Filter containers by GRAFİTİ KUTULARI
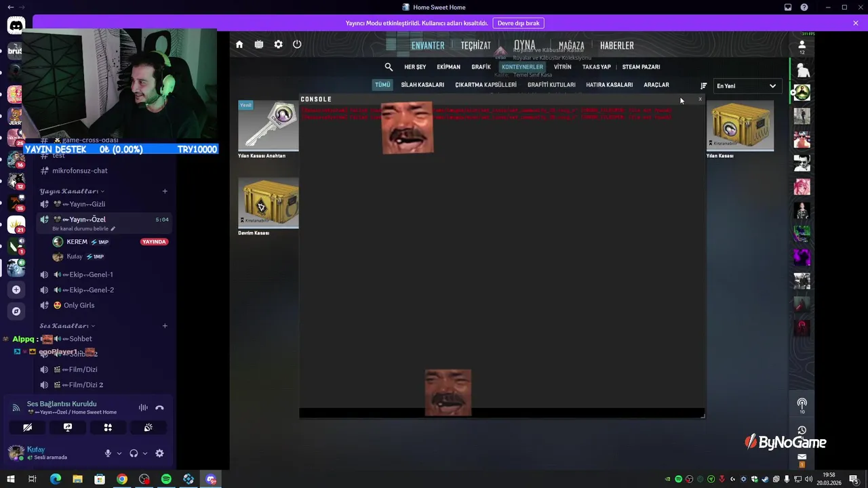 coord(551,85)
